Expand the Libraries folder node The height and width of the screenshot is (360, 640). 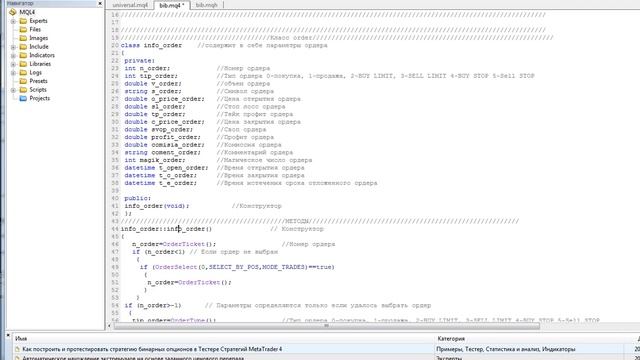tap(13, 64)
